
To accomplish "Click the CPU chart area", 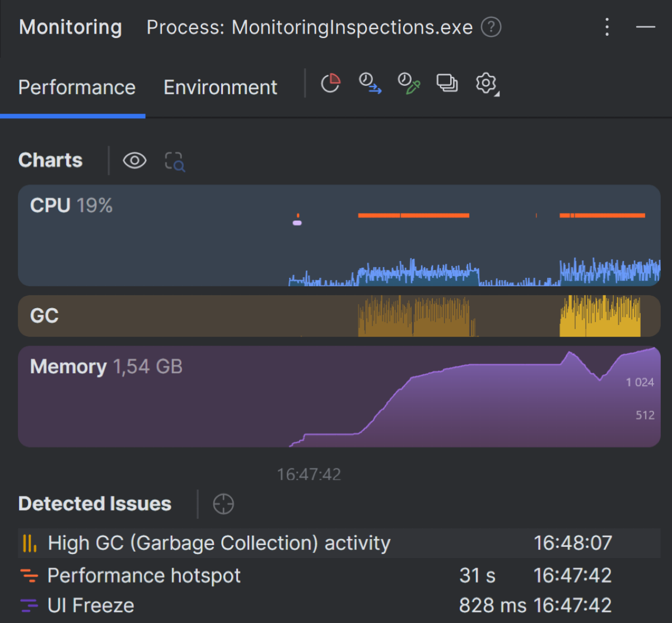I will click(339, 235).
